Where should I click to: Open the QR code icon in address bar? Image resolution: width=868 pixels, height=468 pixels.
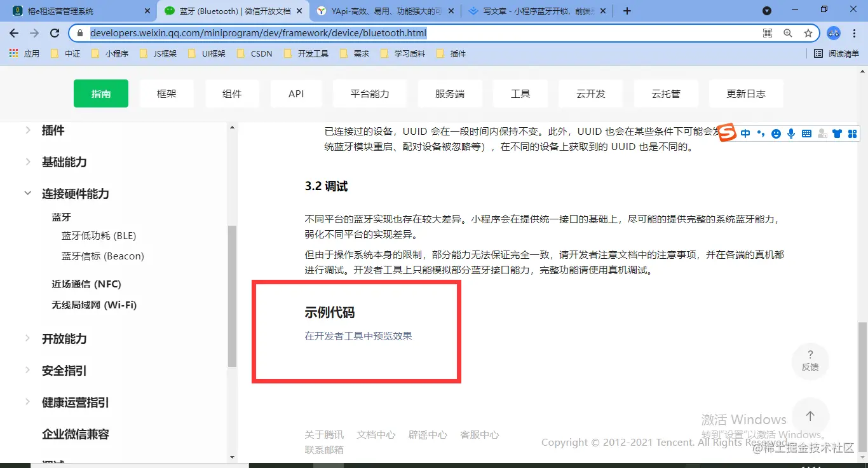click(x=768, y=33)
